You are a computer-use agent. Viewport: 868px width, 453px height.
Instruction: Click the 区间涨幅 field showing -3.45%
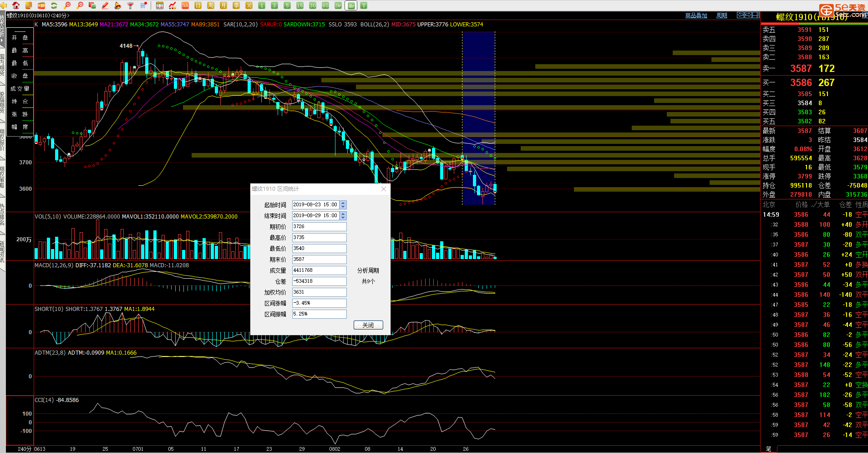coord(319,303)
